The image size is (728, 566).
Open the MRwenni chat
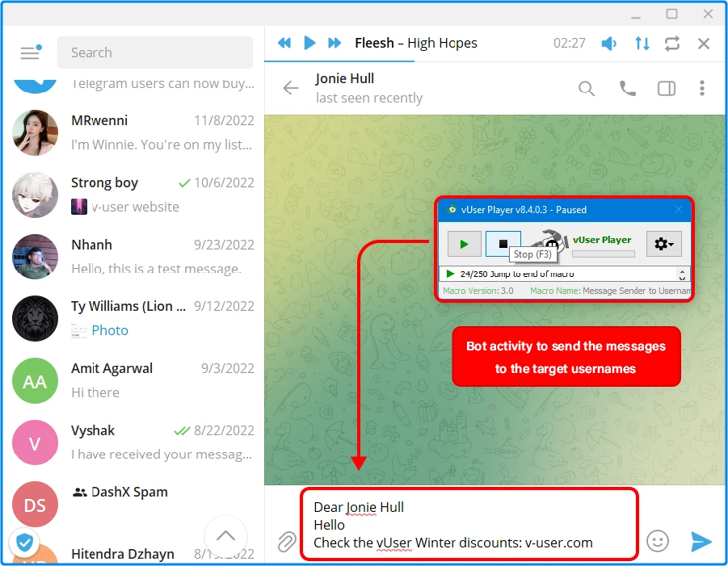click(133, 132)
